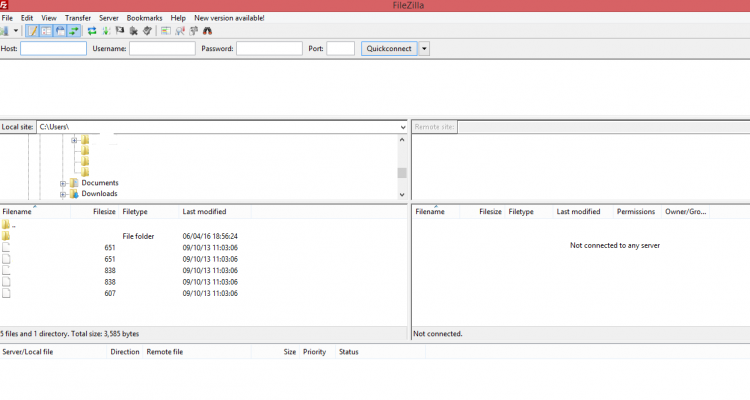This screenshot has height=400, width=750.
Task: Sort remote list by Permissions column
Action: coord(637,211)
